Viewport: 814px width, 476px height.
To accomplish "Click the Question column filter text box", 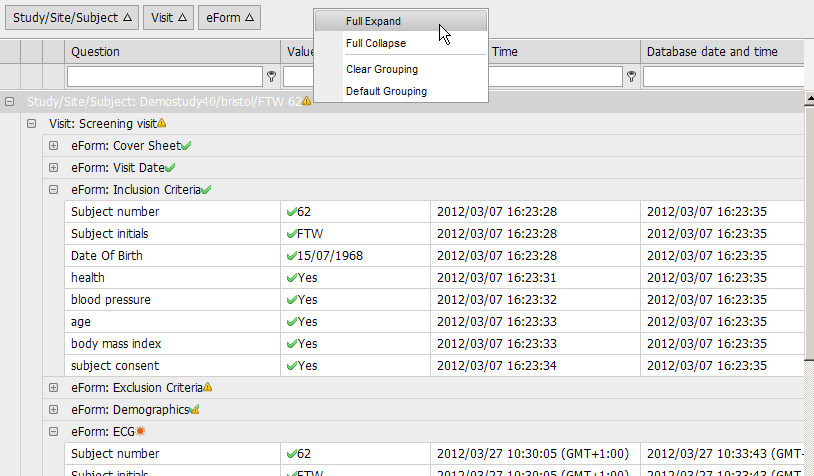I will [164, 76].
